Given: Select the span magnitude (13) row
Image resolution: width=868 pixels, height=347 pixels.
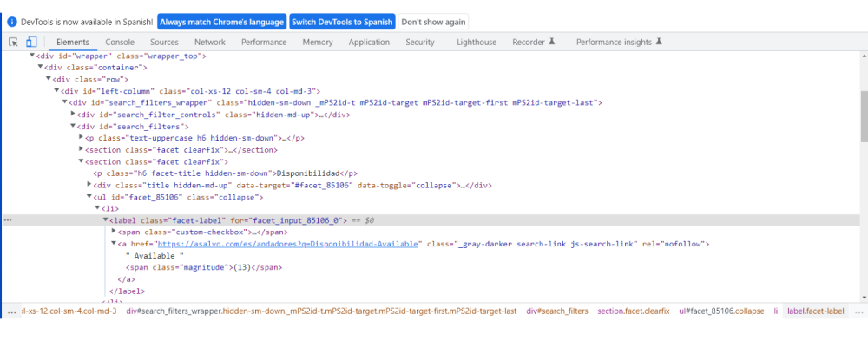Looking at the screenshot, I should (204, 267).
